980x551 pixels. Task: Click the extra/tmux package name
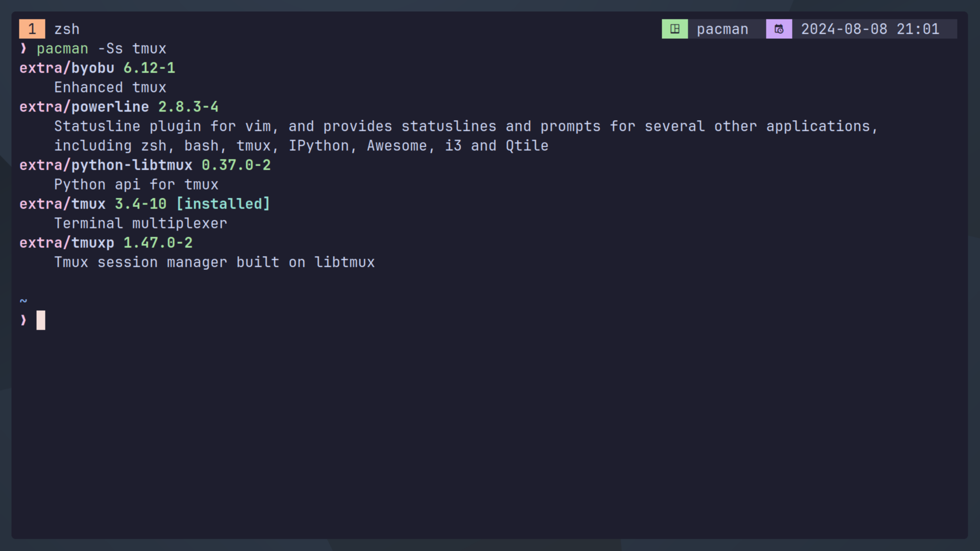62,204
